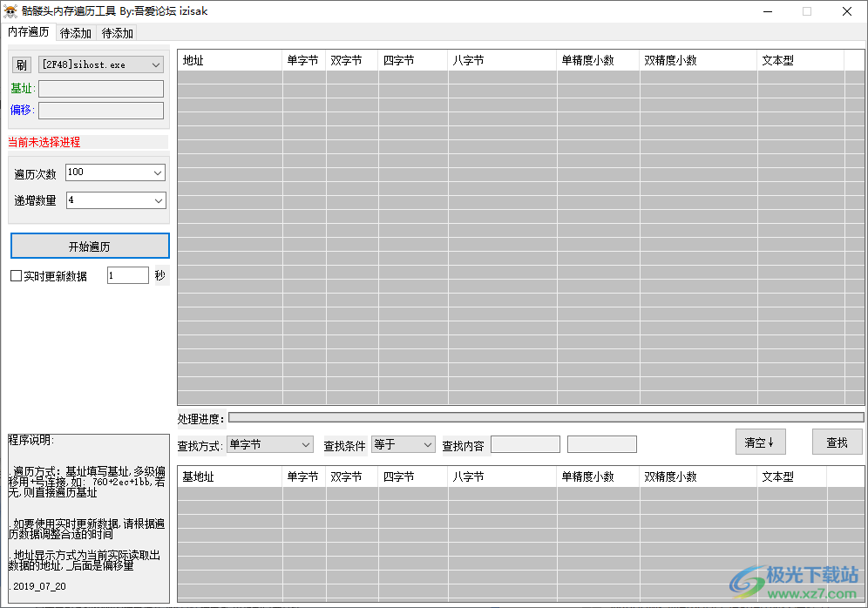Viewport: 868px width, 608px height.
Task: Open the 查找条件 dropdown showing 等于
Action: pos(403,444)
